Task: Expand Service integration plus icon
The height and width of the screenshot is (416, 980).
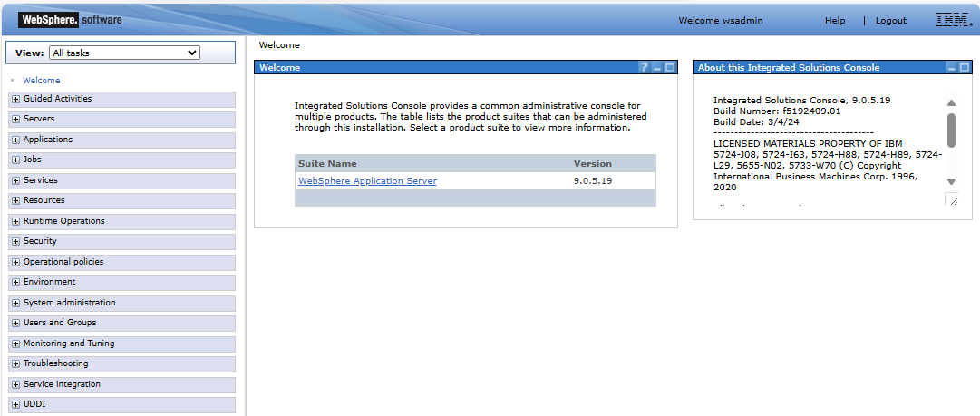Action: [x=15, y=384]
